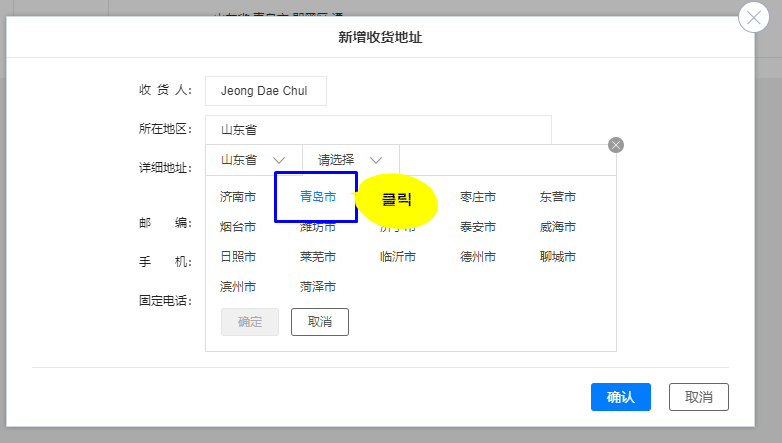Choose 济南市 in the city list
This screenshot has width=782, height=443.
[x=238, y=197]
